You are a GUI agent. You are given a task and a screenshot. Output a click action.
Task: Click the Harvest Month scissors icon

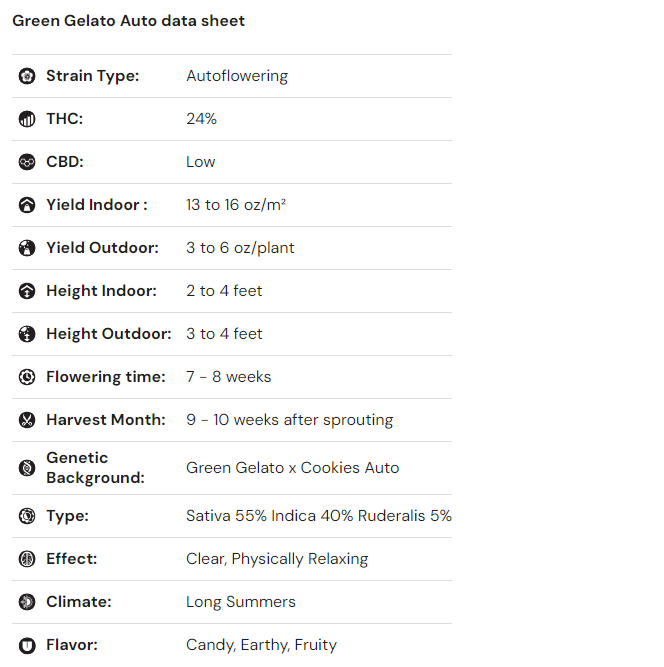click(27, 420)
